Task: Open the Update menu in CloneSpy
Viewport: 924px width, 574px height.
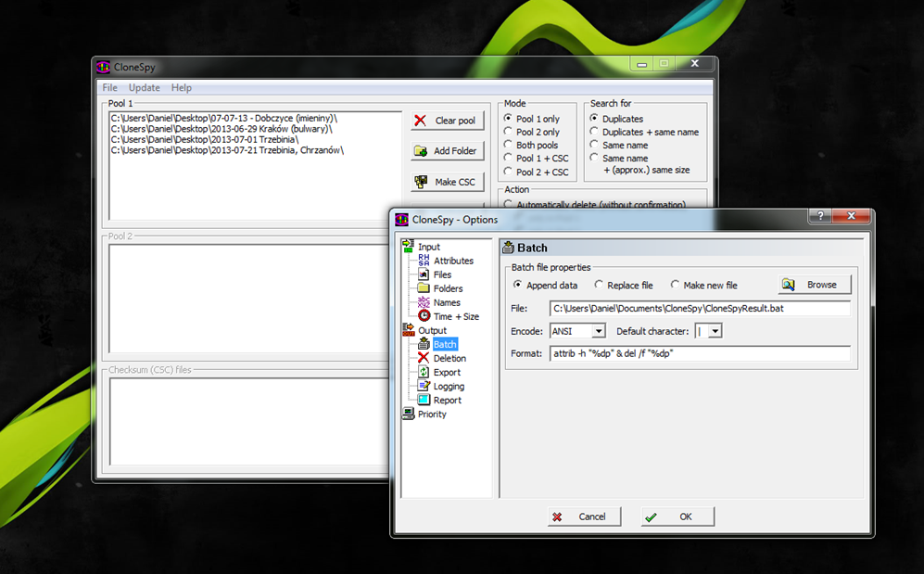Action: (145, 87)
